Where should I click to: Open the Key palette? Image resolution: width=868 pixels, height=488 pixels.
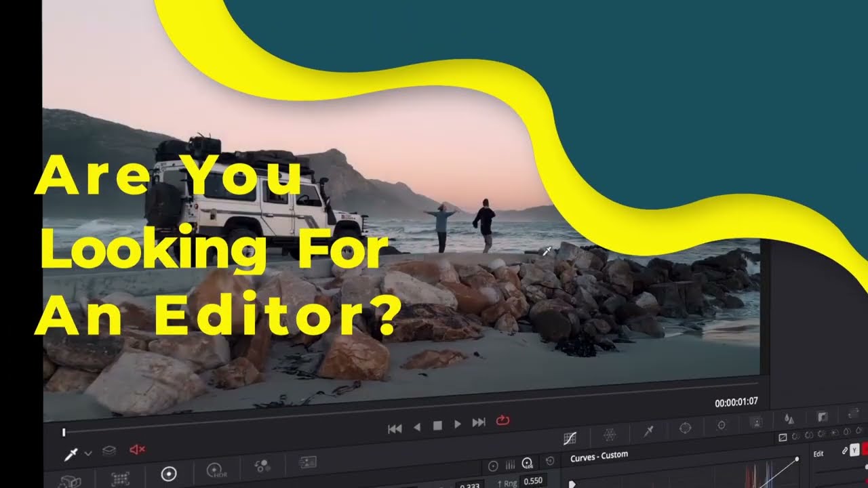click(x=822, y=416)
